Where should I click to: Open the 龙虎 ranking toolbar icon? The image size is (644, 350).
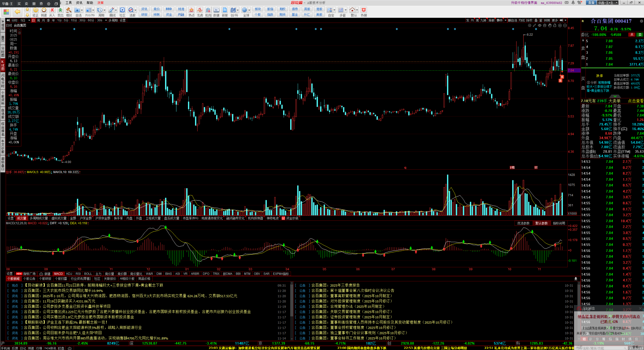click(x=200, y=10)
